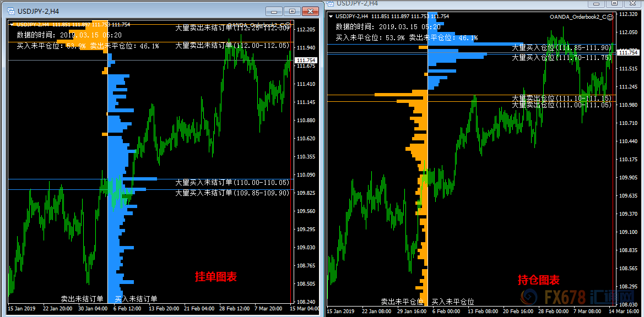644x317 pixels.
Task: Expand the triangle before USDJPY-2,H4 in right chart
Action: (x=331, y=17)
